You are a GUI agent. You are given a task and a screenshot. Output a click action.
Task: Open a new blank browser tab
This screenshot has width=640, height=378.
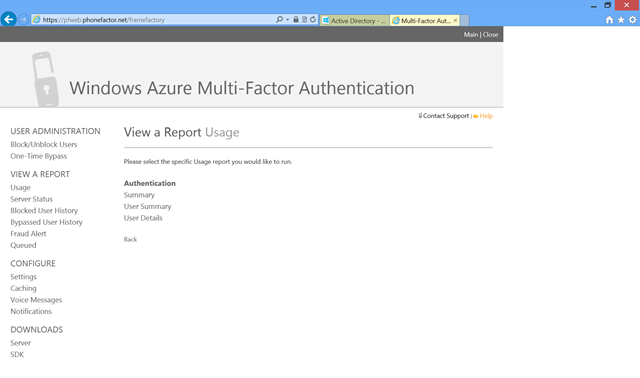[465, 20]
